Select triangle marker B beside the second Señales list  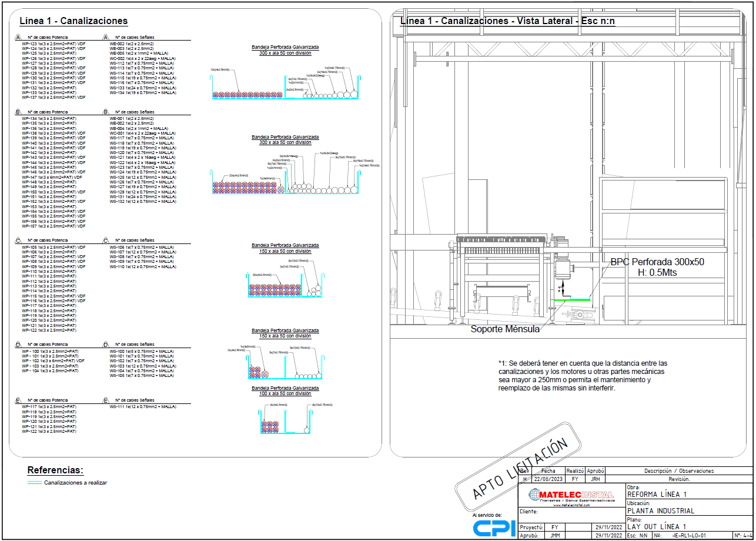click(x=106, y=112)
